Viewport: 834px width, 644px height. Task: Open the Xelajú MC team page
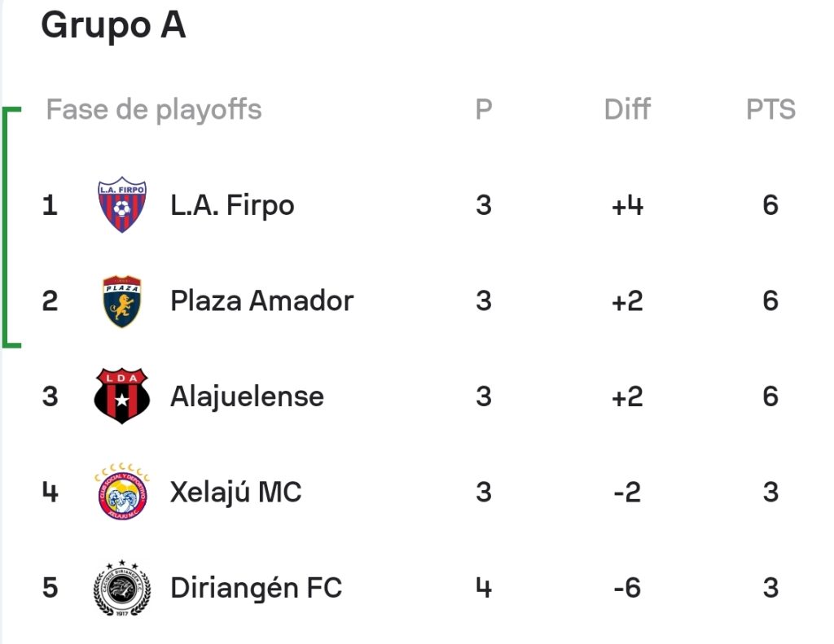tap(235, 492)
